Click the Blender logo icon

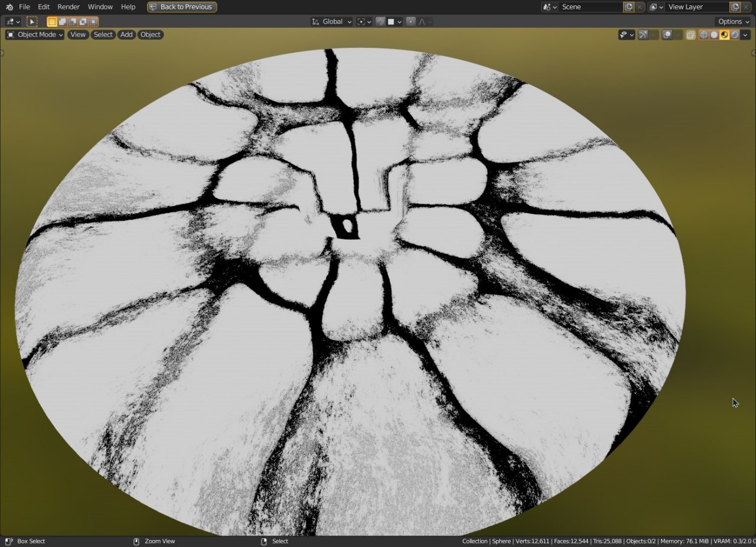pyautogui.click(x=9, y=7)
